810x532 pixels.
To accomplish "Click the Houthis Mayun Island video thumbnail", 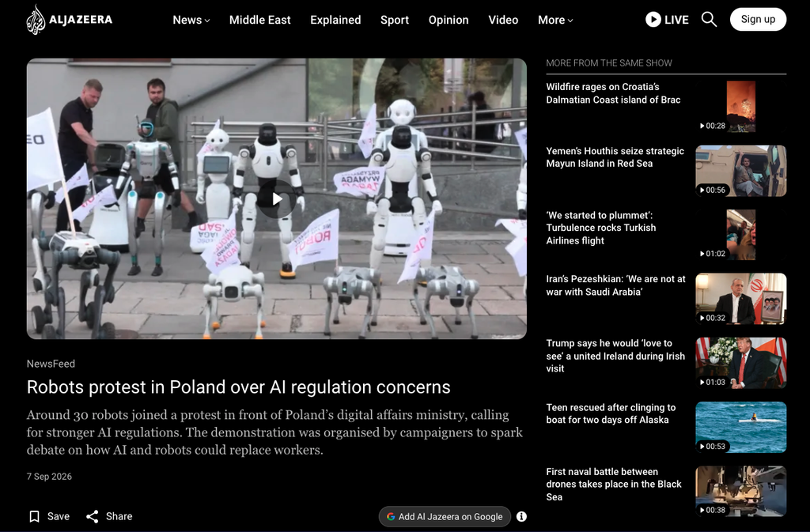I will click(x=740, y=171).
